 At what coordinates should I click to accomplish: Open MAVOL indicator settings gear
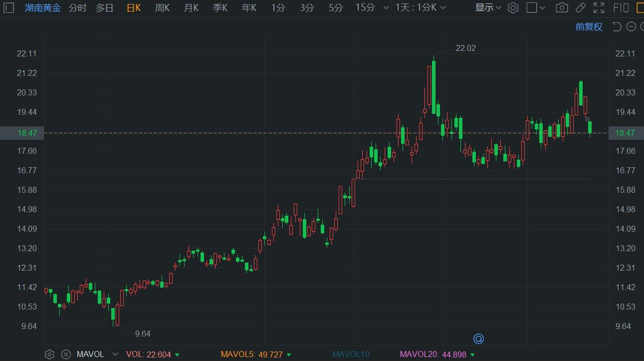(x=49, y=355)
